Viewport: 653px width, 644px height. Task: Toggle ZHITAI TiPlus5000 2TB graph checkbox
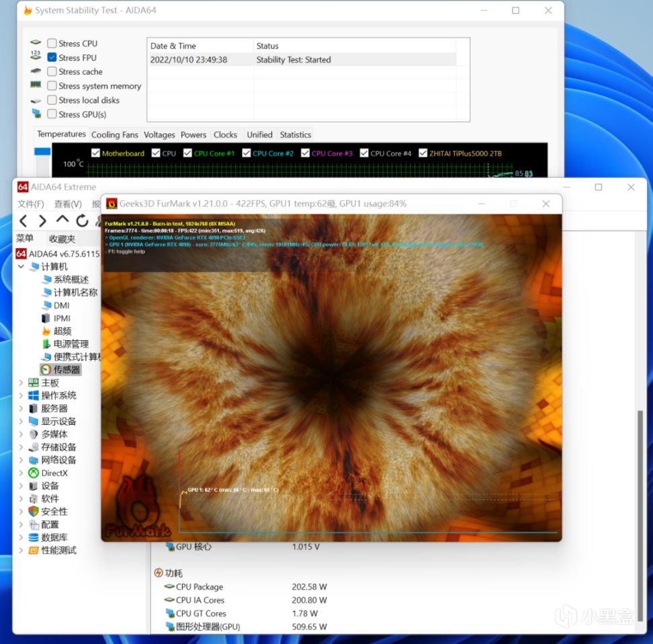pos(423,153)
